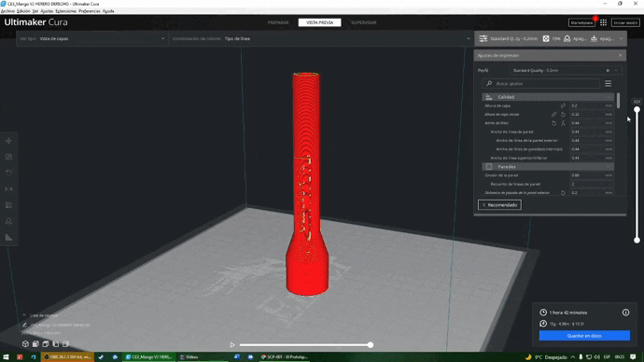The height and width of the screenshot is (362, 644).
Task: Open the Ver tipo view dropdown
Action: tap(92, 38)
